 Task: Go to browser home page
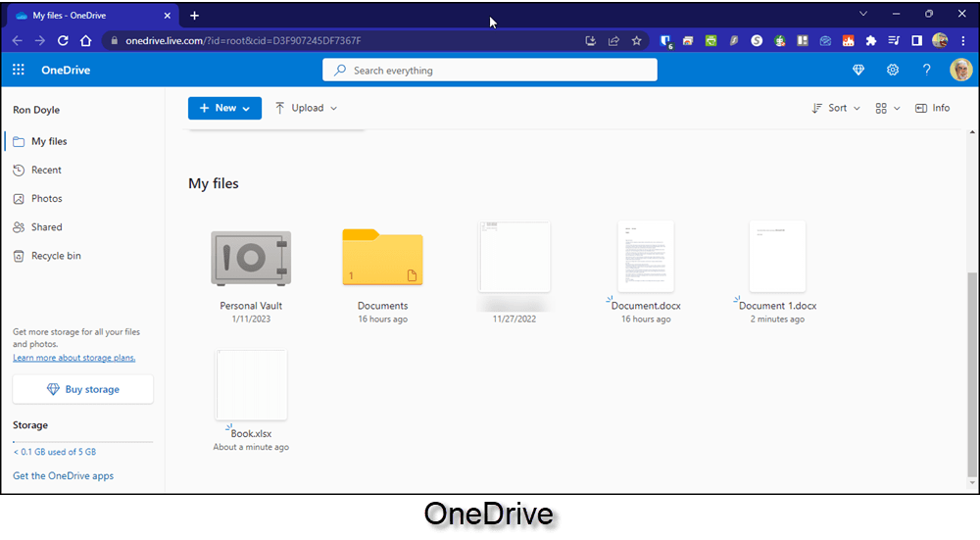coord(85,40)
